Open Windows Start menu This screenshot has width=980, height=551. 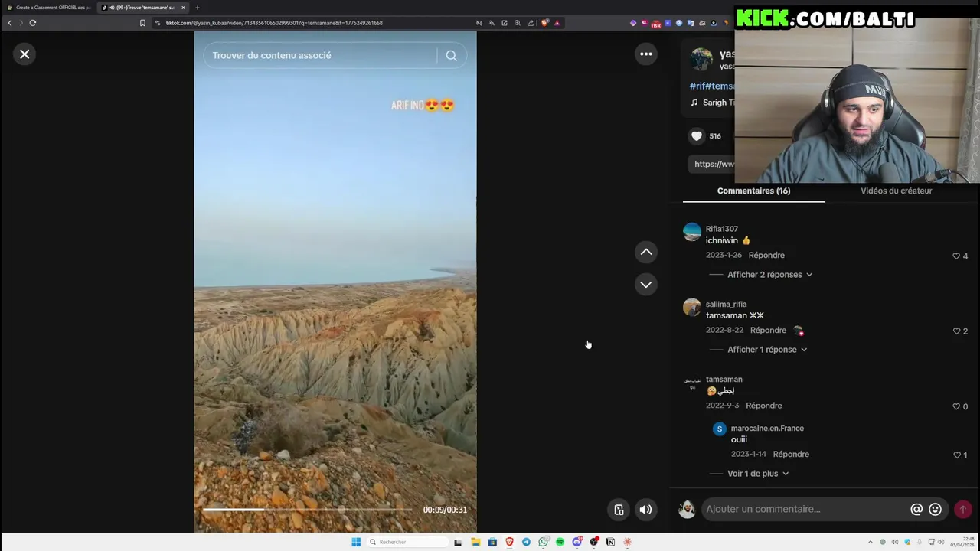coord(356,542)
